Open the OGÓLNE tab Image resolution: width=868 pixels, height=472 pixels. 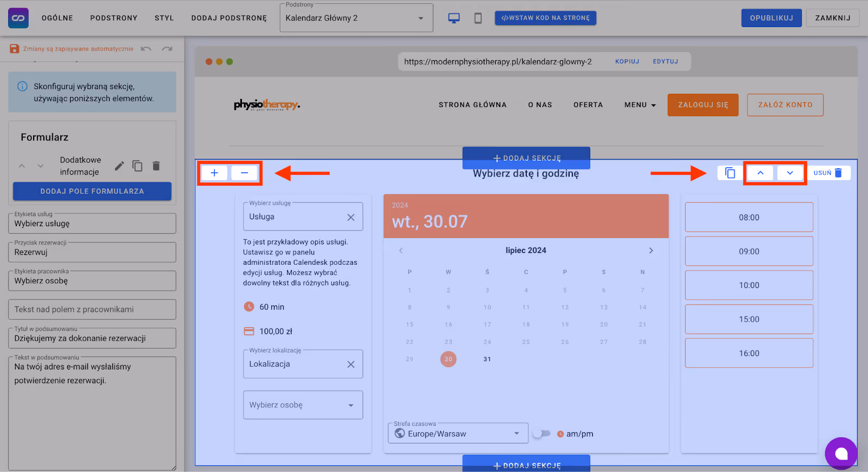click(x=58, y=18)
